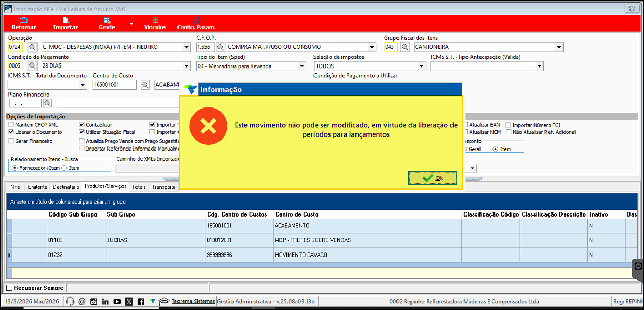
Task: Switch to the Emitente tab
Action: 37,187
